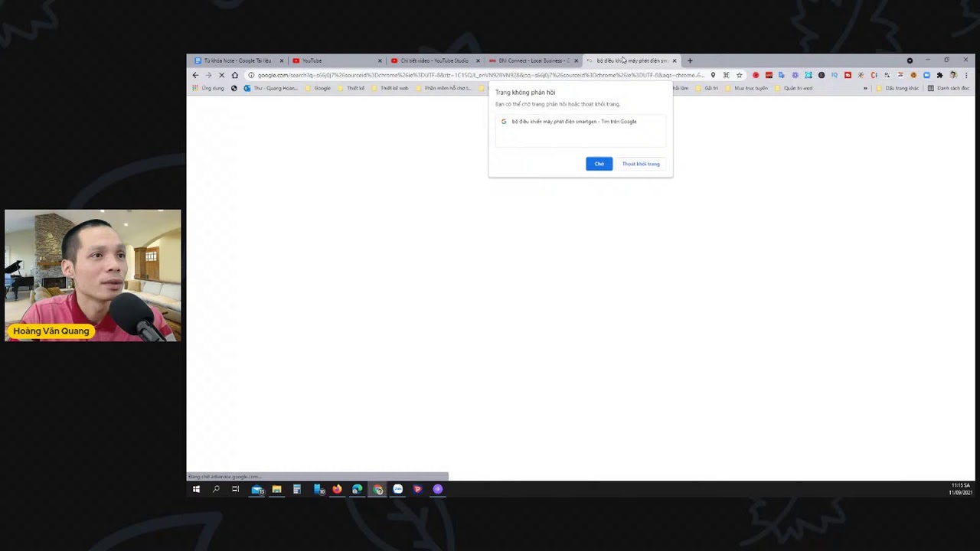Open "Danh sách đọc" reading list
The image size is (980, 551).
tap(949, 88)
